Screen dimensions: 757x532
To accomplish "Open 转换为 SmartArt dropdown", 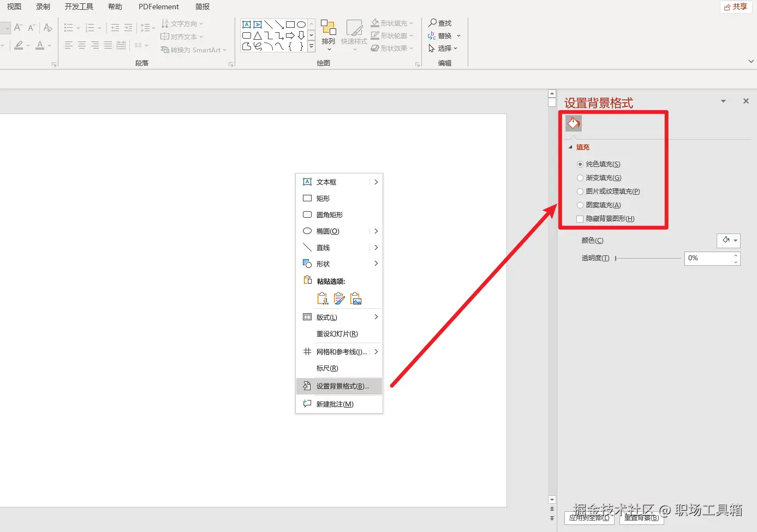I will (x=194, y=50).
